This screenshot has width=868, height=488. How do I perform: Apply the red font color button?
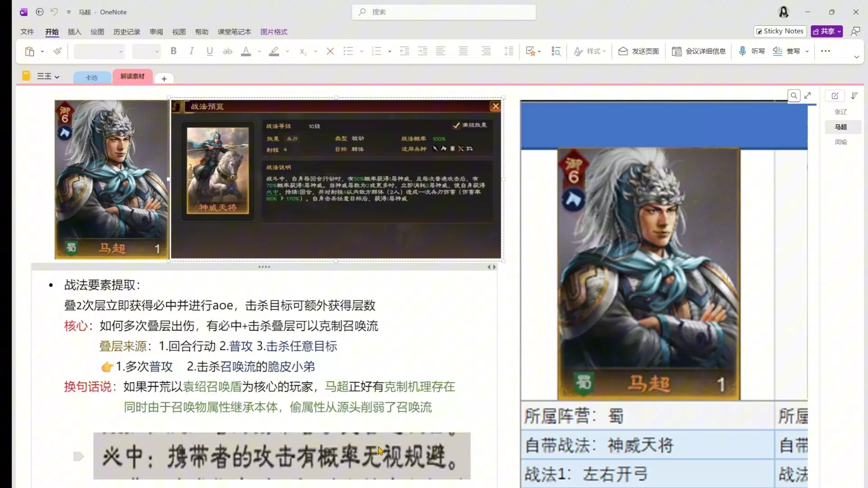[246, 52]
